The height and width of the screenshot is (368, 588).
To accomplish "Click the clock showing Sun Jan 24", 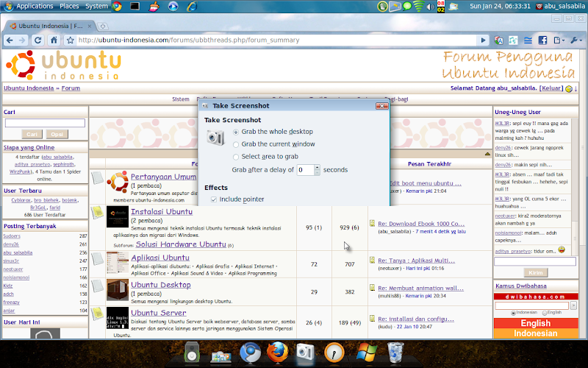I will pos(500,6).
